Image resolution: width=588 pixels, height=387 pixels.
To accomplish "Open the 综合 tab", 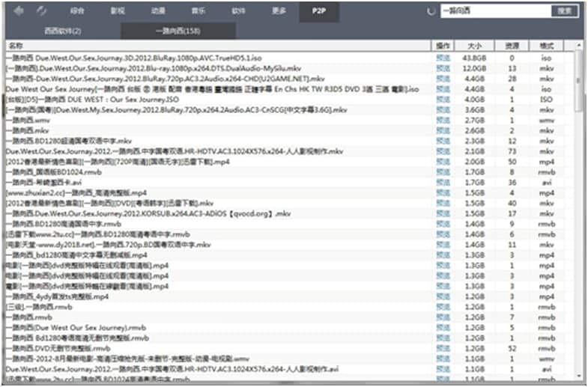I will pos(77,11).
